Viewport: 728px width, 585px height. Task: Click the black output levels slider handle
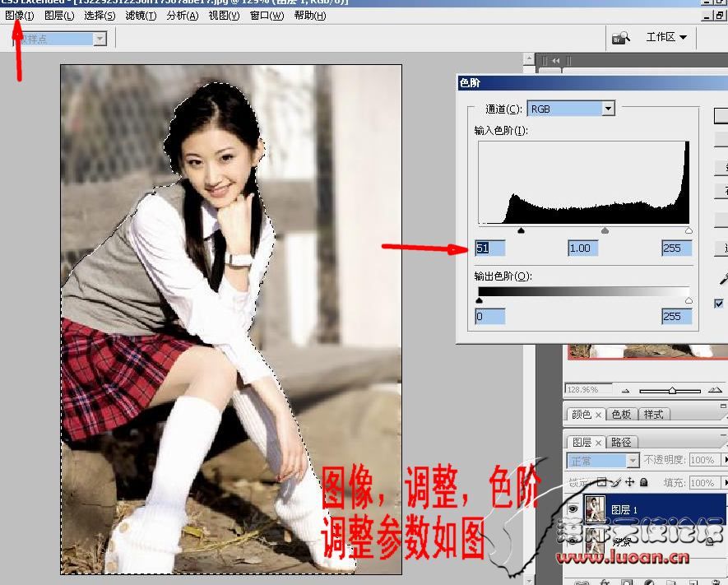tap(480, 300)
